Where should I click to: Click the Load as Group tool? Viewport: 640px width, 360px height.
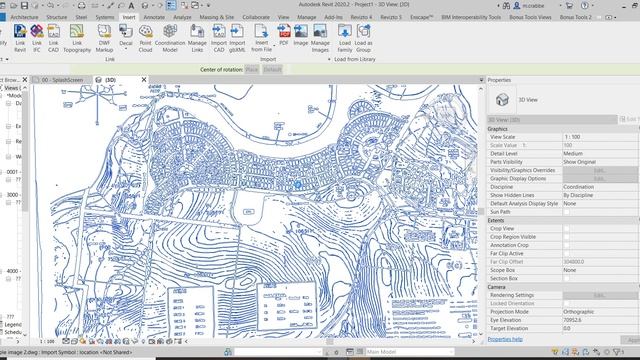363,38
